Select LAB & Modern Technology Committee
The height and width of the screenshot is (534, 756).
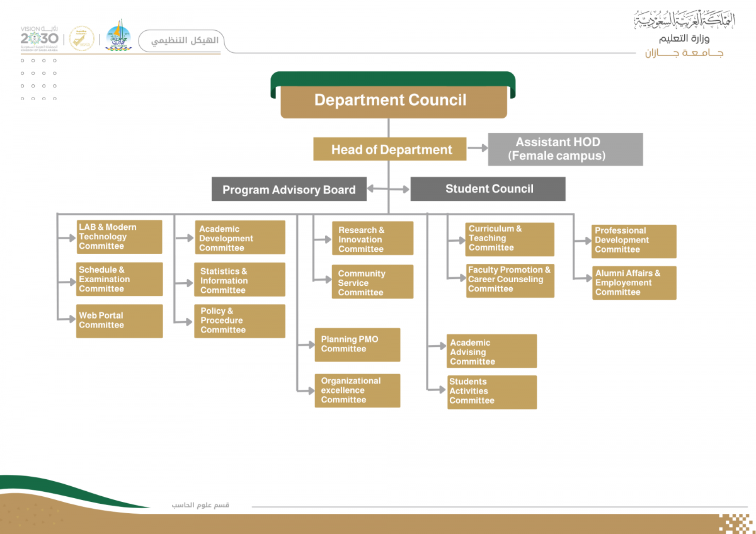click(x=119, y=236)
